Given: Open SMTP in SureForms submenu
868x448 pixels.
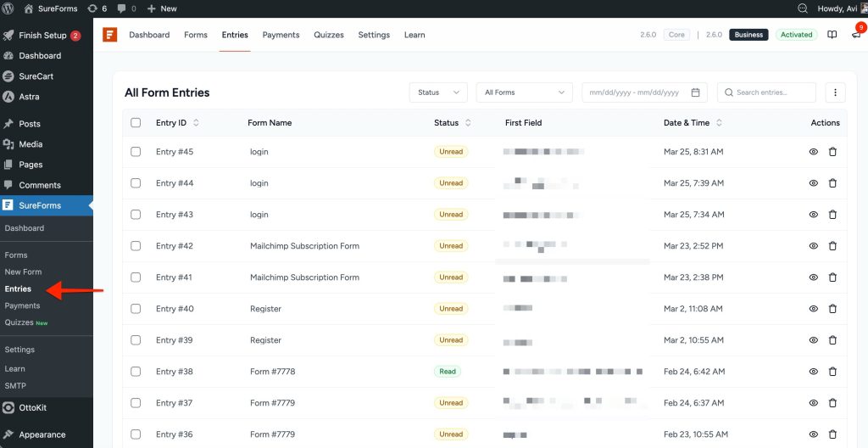Looking at the screenshot, I should [15, 385].
